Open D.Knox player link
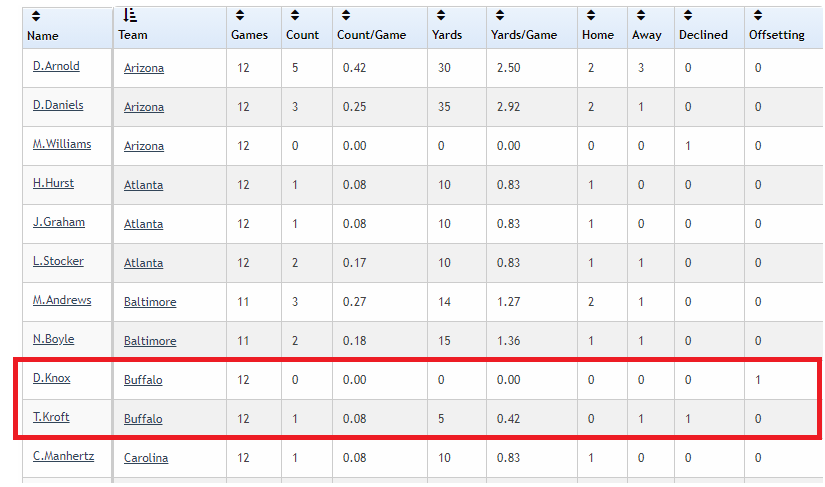The image size is (825, 487). point(52,378)
